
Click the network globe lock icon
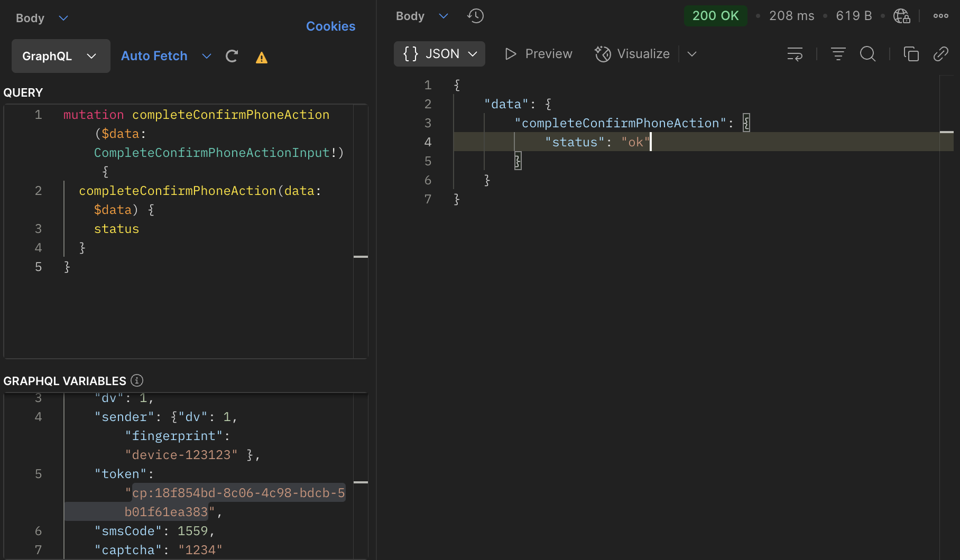pyautogui.click(x=901, y=16)
